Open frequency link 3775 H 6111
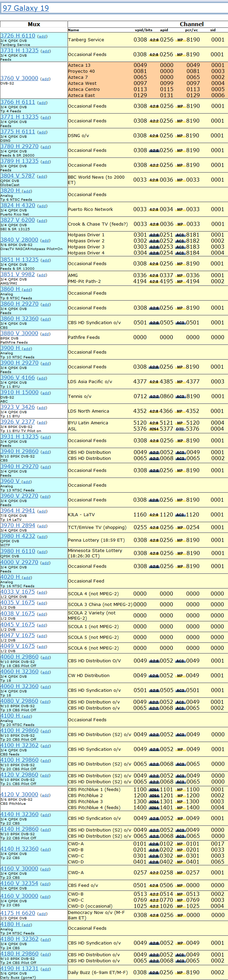 click(x=18, y=132)
